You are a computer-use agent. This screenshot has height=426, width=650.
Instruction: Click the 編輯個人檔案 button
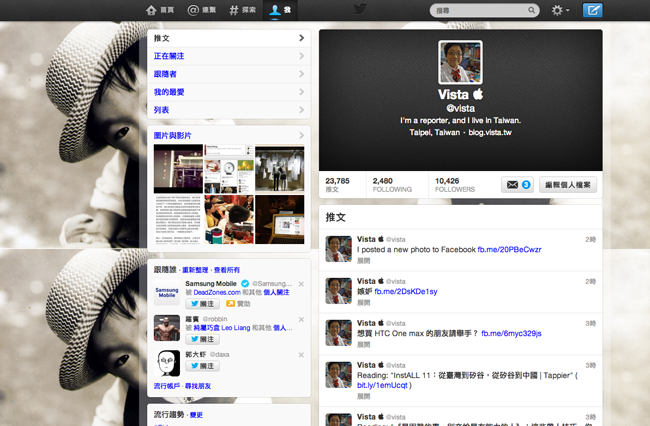click(568, 185)
